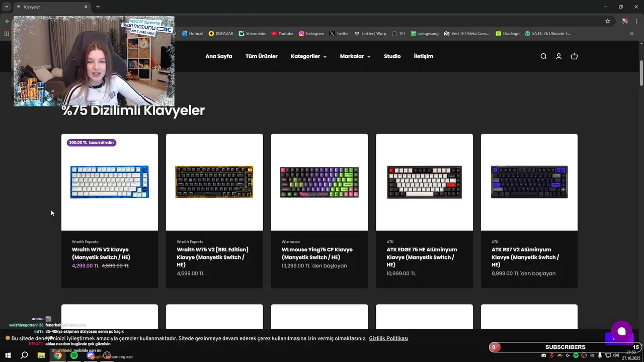Open WLmouse Ying75 CF keyboard image

(319, 182)
